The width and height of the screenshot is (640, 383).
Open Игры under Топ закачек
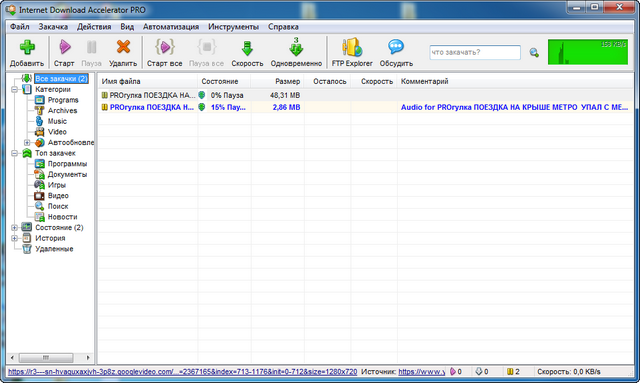coord(56,185)
